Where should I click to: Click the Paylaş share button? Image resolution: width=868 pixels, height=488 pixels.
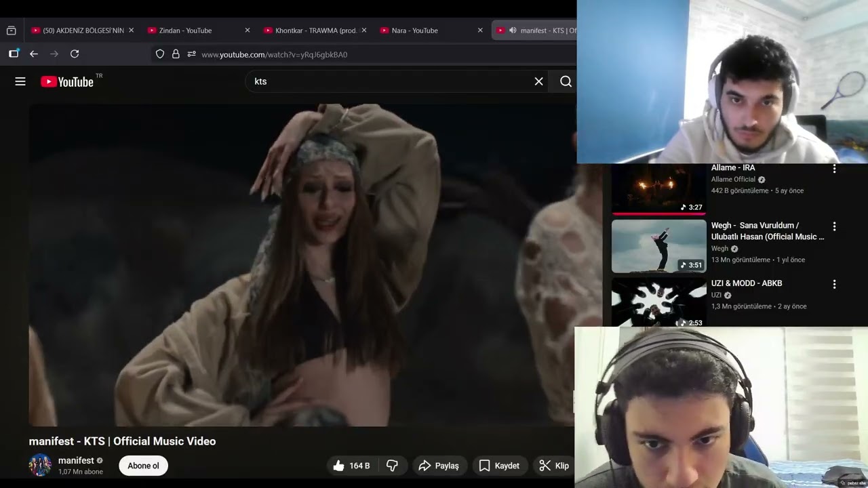(439, 466)
